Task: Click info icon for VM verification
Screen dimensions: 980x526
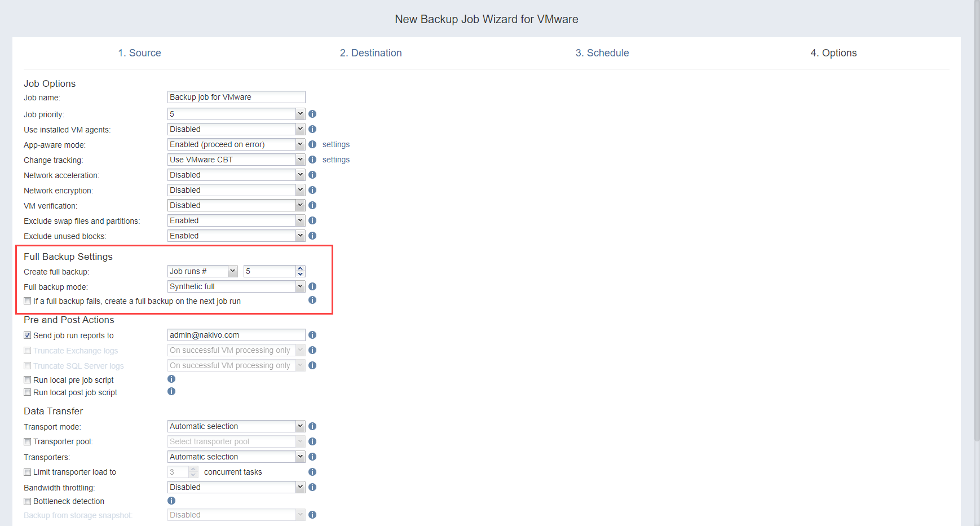Action: pyautogui.click(x=312, y=205)
